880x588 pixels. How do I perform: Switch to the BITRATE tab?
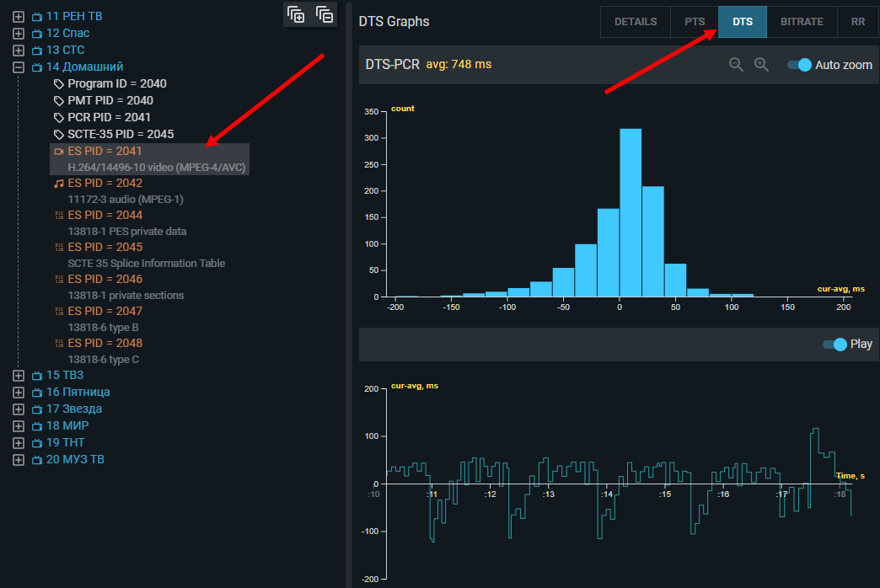tap(802, 22)
